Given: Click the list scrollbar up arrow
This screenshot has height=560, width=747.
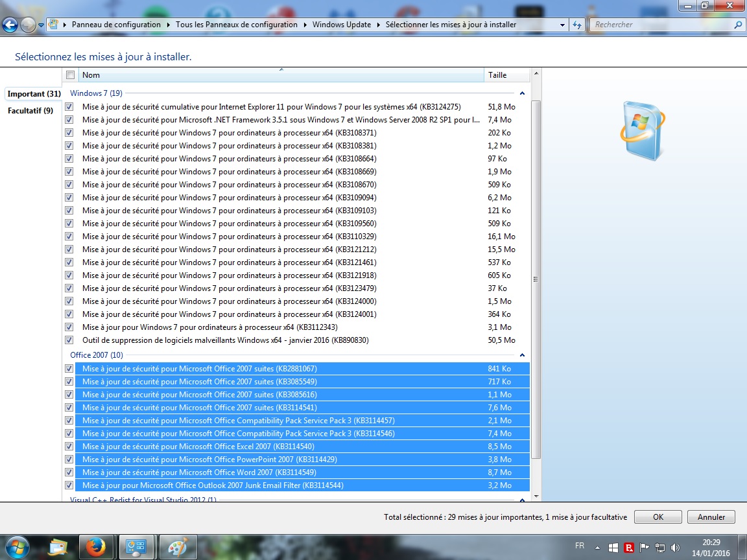Looking at the screenshot, I should 536,73.
